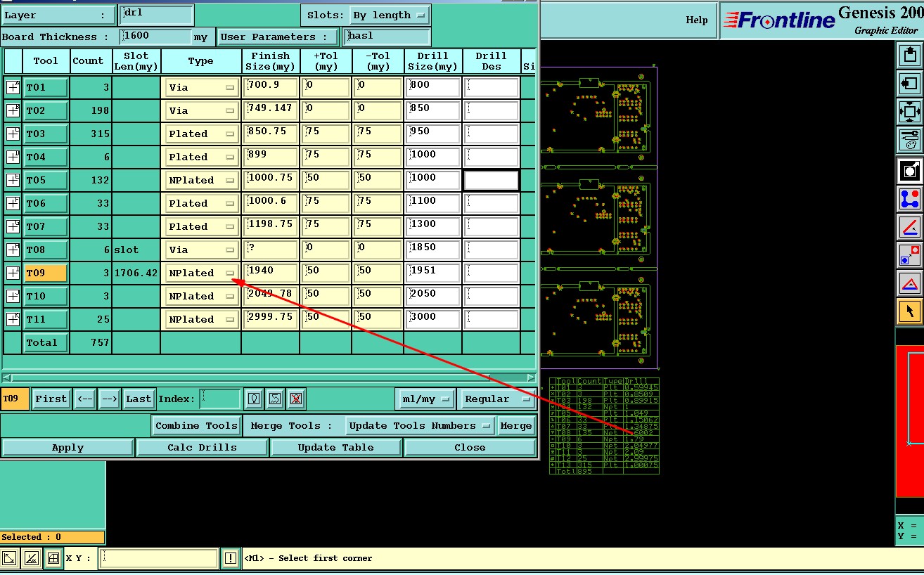Open the Regular mode dropdown
The width and height of the screenshot is (924, 575).
click(x=496, y=399)
